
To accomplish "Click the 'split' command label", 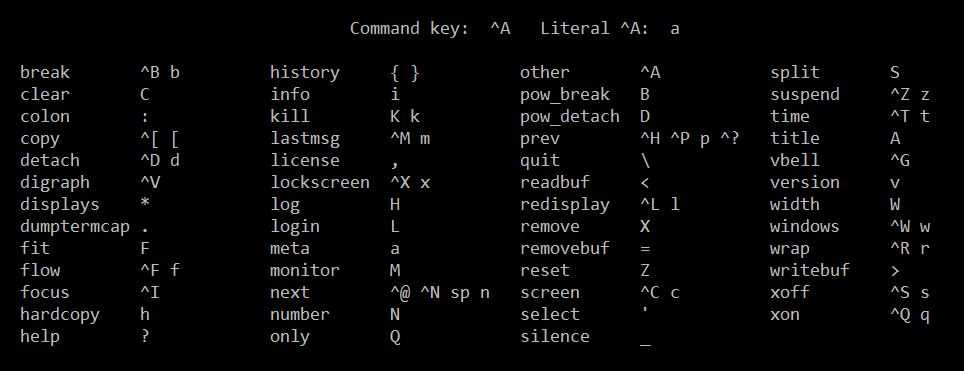I will coord(795,73).
